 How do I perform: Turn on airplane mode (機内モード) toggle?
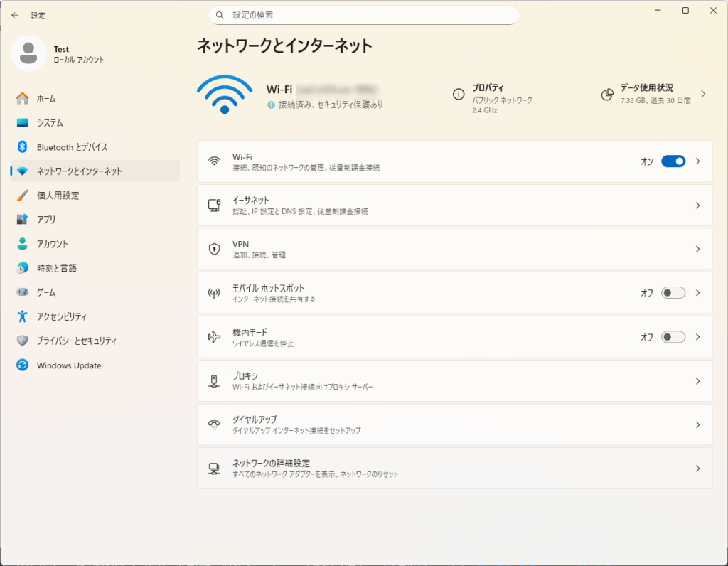point(673,337)
